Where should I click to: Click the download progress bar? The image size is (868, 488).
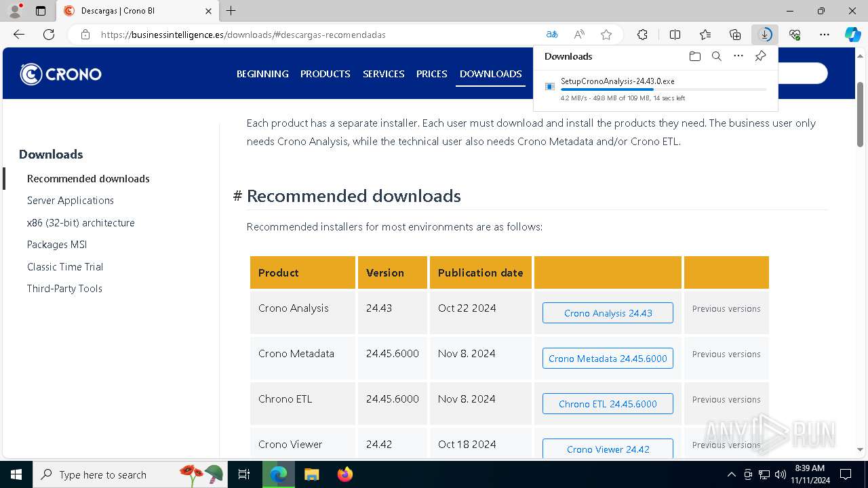tap(663, 89)
